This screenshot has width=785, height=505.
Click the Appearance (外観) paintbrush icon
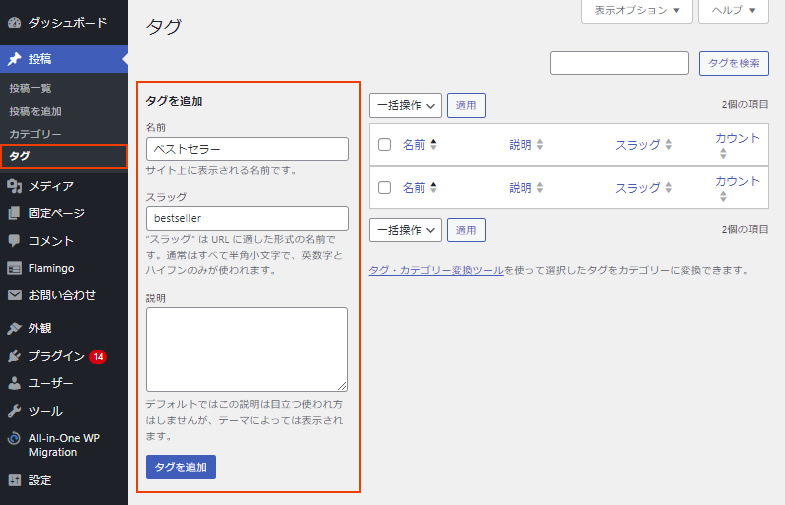point(15,328)
